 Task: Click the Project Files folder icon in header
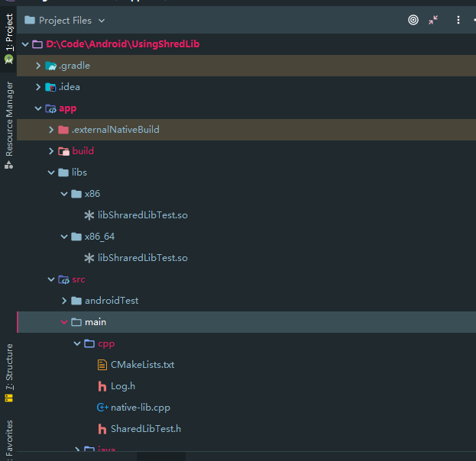click(30, 20)
